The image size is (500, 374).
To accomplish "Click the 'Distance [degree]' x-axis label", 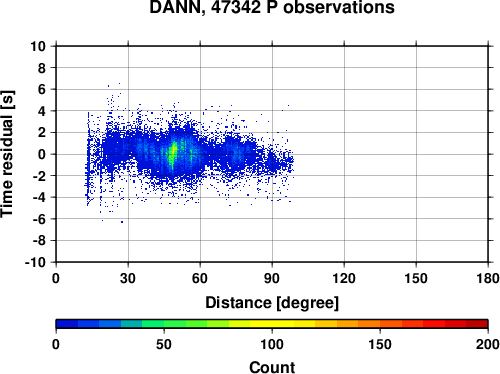I will pos(272,303).
